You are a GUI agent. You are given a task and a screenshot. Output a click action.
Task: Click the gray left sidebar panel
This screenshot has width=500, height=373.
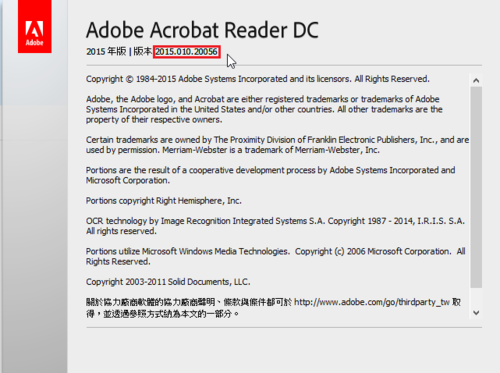[35, 213]
